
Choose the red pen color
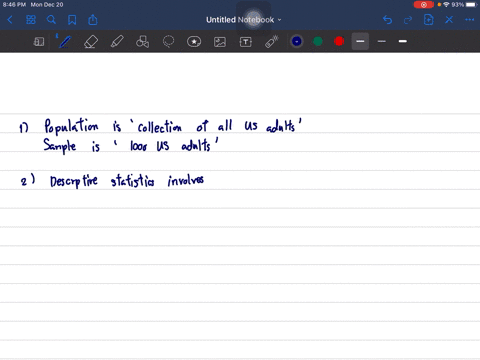pyautogui.click(x=339, y=41)
